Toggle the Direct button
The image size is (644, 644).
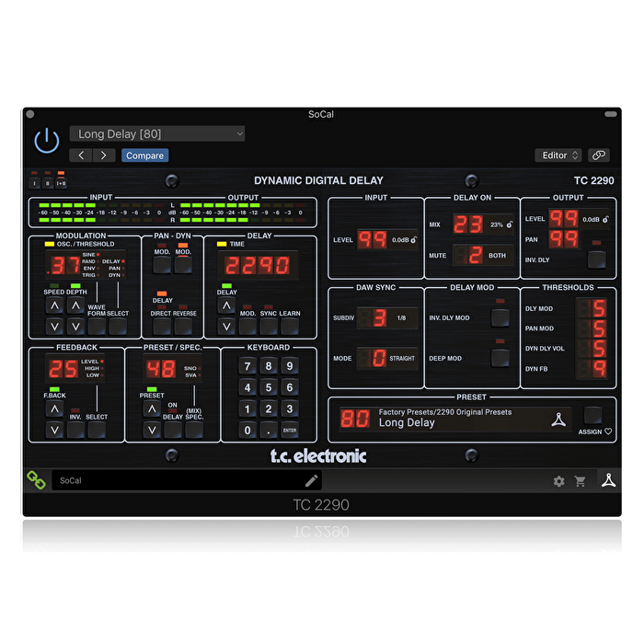(x=162, y=327)
